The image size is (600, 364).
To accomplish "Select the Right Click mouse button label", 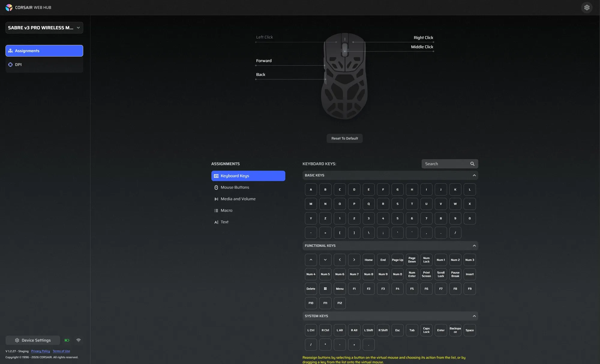I will 423,38.
